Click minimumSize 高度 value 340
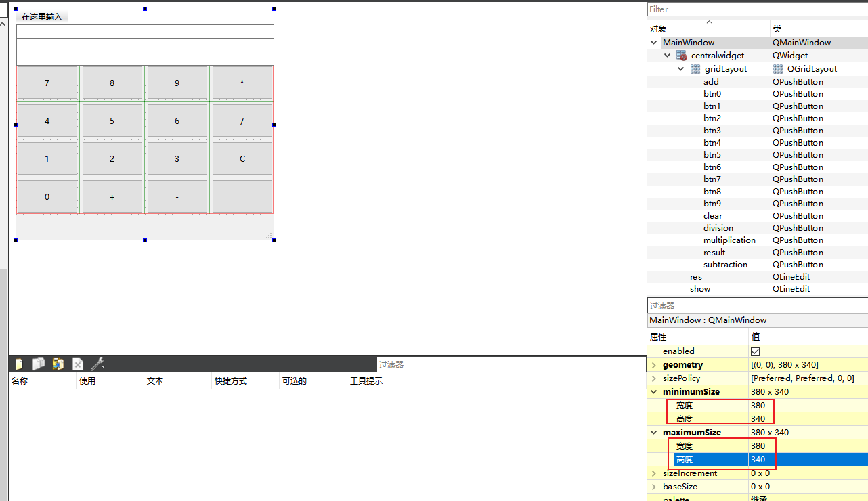 pyautogui.click(x=808, y=419)
